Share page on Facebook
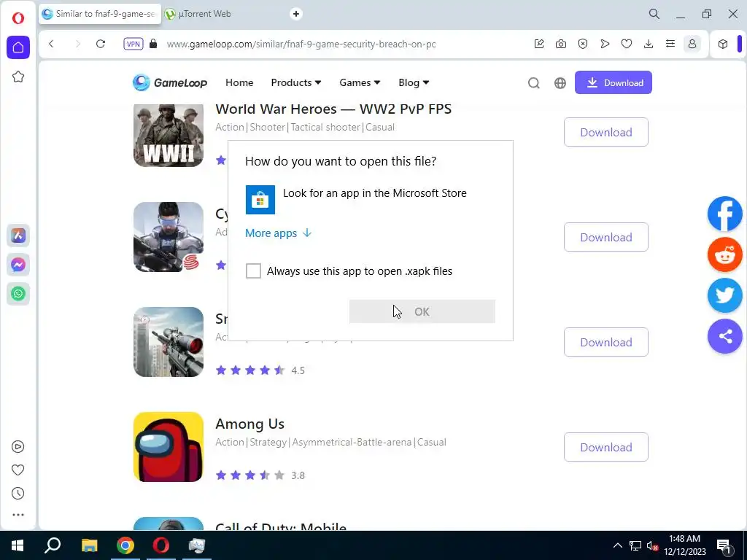 click(724, 214)
